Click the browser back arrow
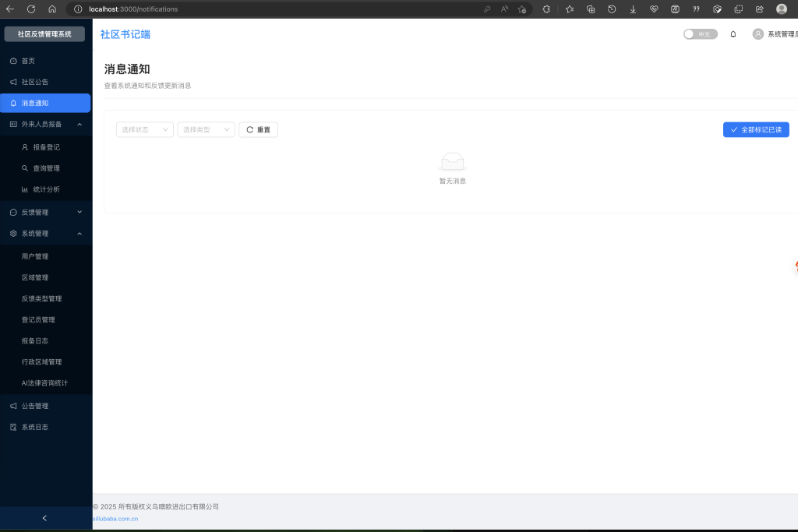This screenshot has height=532, width=798. [10, 9]
